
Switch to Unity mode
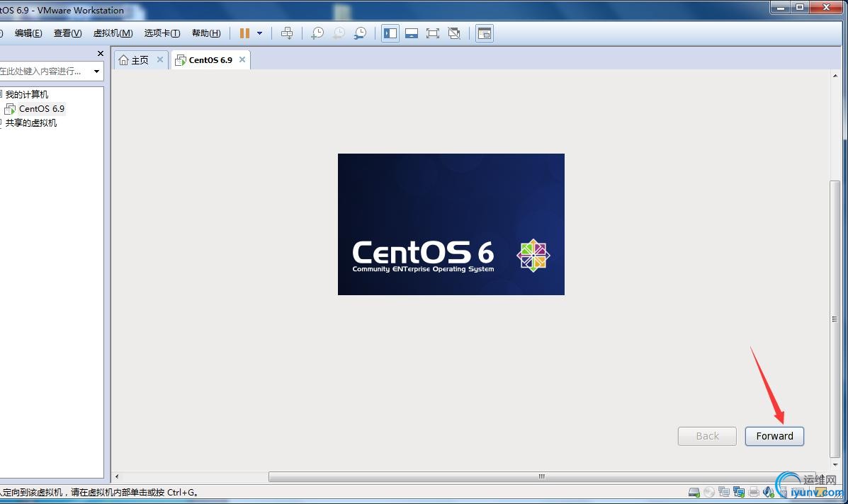(454, 33)
